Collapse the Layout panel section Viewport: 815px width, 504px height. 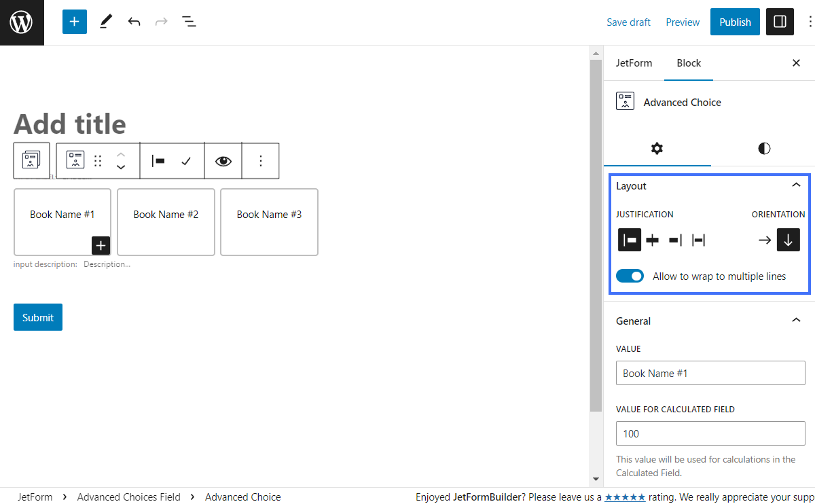point(796,185)
